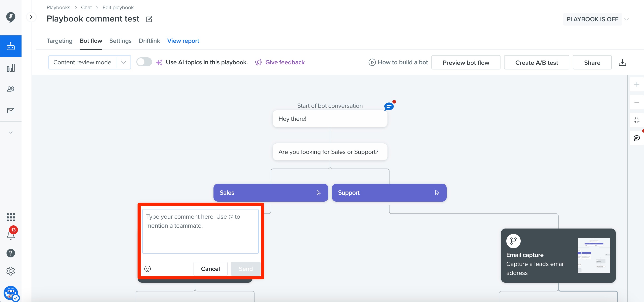Open comment bubble on start node

[389, 106]
